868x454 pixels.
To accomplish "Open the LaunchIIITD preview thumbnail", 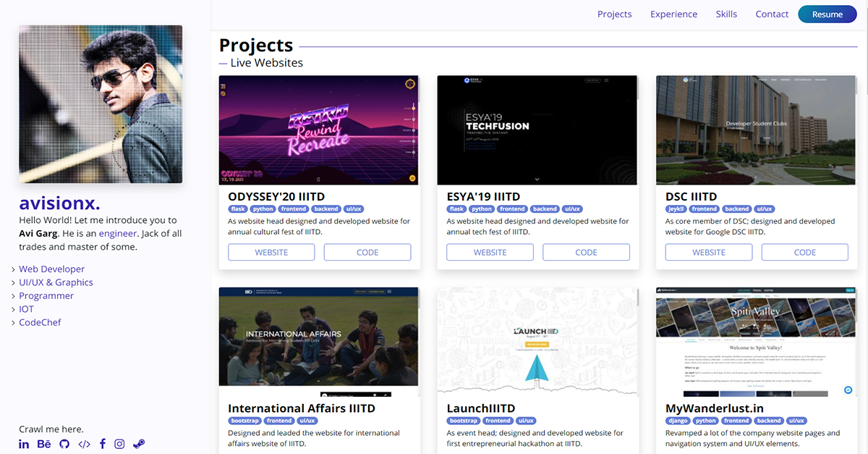I will (537, 342).
